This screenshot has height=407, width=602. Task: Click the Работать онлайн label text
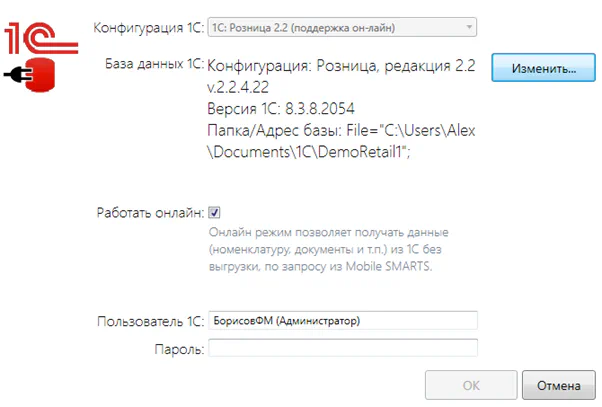click(150, 213)
